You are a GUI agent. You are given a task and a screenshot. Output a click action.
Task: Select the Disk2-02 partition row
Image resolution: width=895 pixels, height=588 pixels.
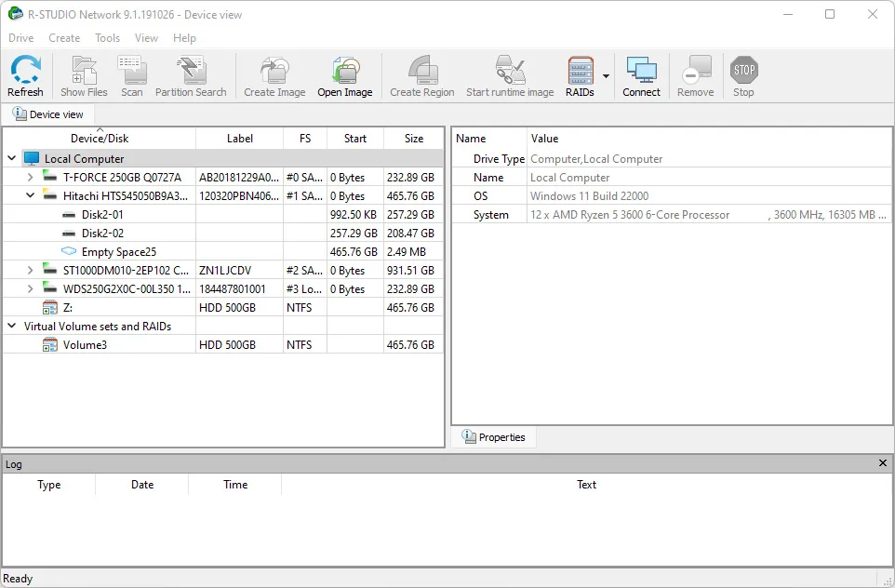click(x=222, y=233)
